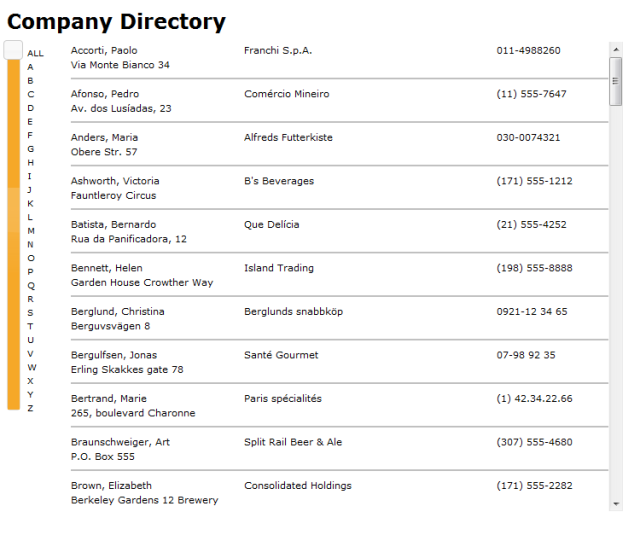The image size is (640, 541).
Task: Open the Brown, Elizabeth record
Action: 339,493
